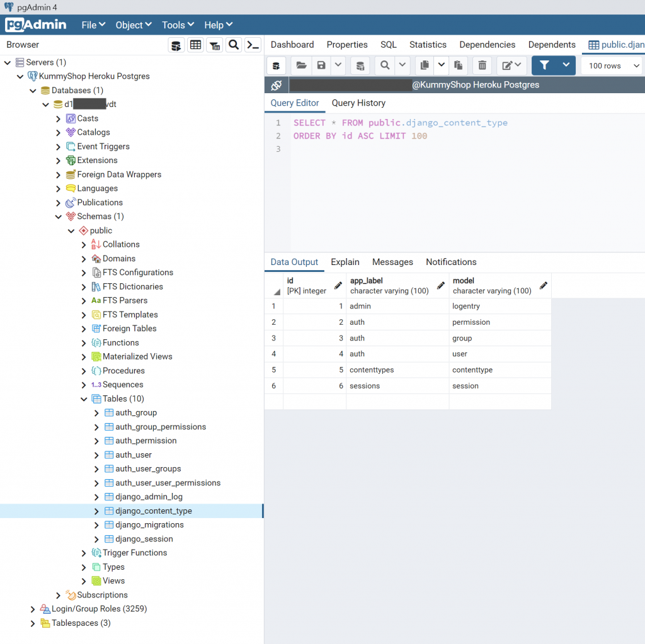
Task: Switch to the Dashboard tab
Action: 292,45
